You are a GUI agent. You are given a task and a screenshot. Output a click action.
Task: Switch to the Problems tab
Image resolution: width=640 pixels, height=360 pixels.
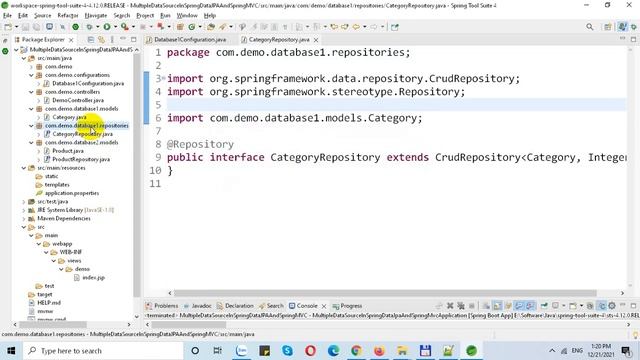click(x=162, y=306)
